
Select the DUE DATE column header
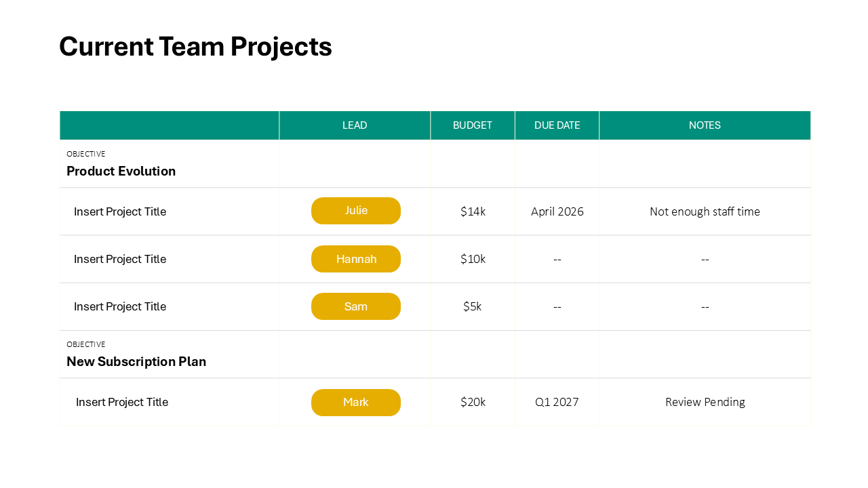click(x=557, y=125)
